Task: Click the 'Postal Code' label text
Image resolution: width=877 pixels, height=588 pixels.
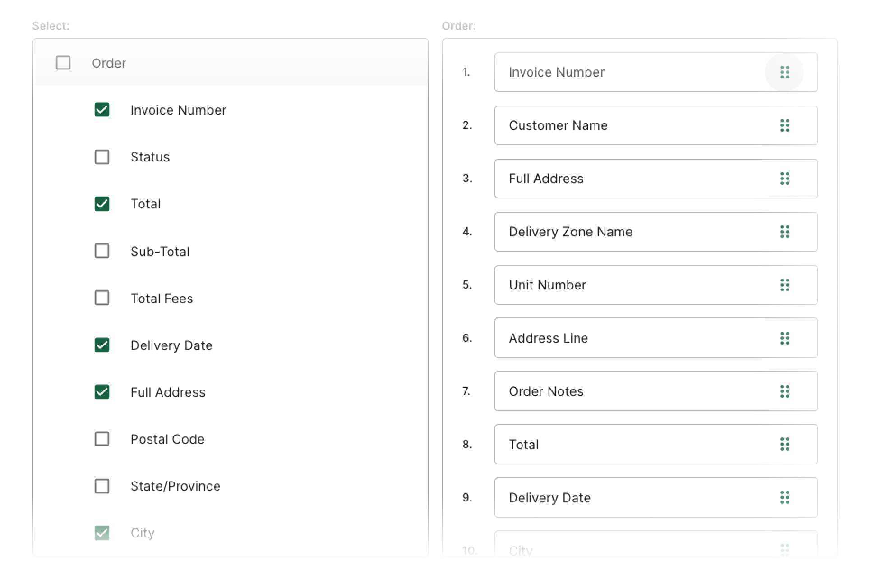Action: 167,439
